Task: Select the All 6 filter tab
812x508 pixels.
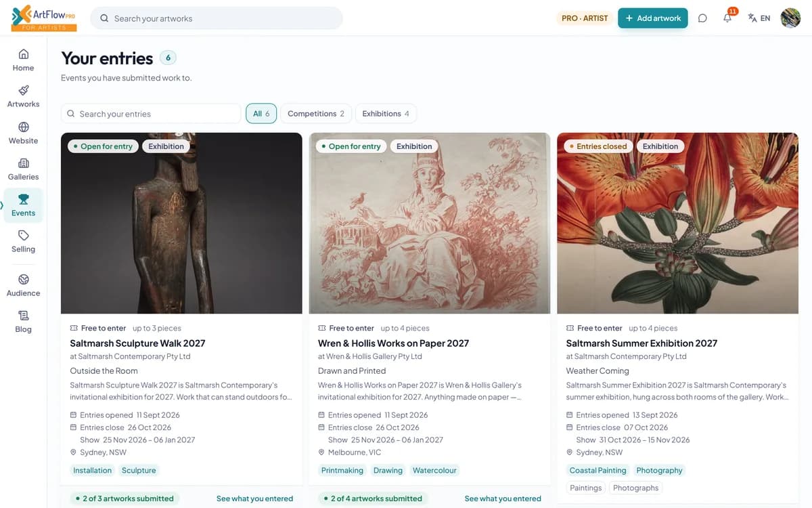Action: 261,114
